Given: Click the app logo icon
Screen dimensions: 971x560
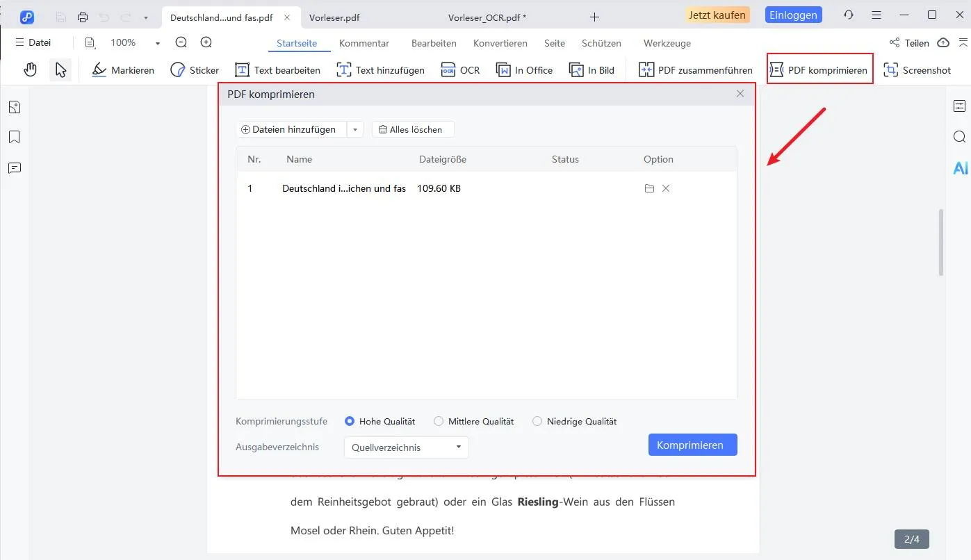Looking at the screenshot, I should coord(27,17).
